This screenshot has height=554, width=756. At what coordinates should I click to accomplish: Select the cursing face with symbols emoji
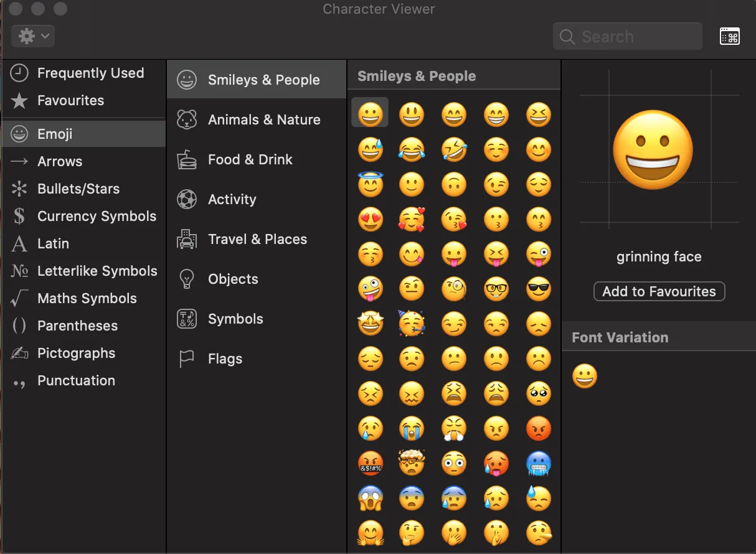click(x=371, y=463)
